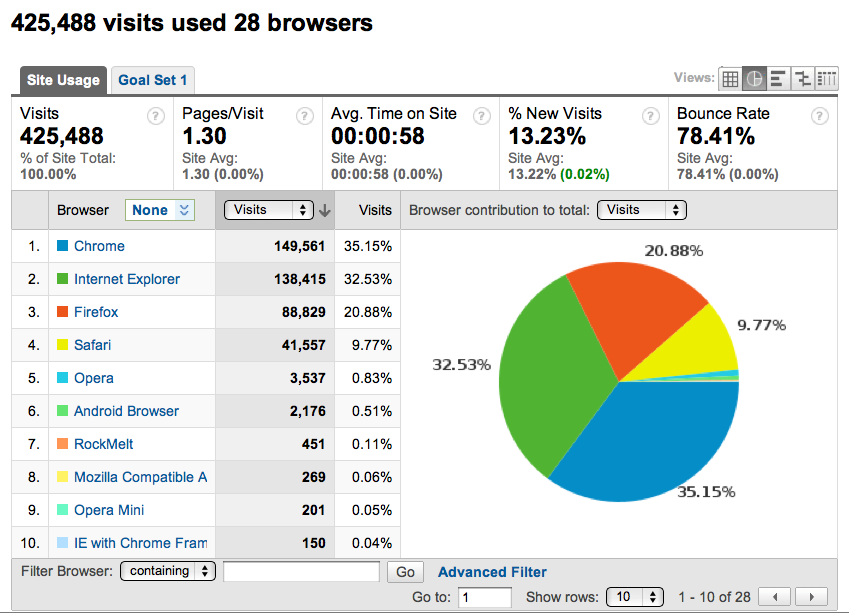This screenshot has height=613, width=849.
Task: Open the Browser contribution to total Visits dropdown
Action: [x=642, y=210]
